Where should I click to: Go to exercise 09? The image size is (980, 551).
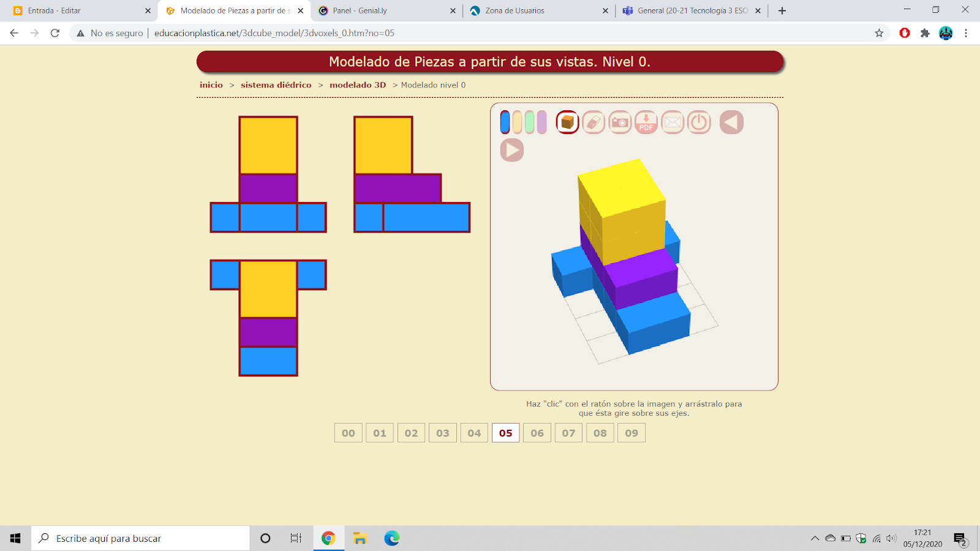631,433
